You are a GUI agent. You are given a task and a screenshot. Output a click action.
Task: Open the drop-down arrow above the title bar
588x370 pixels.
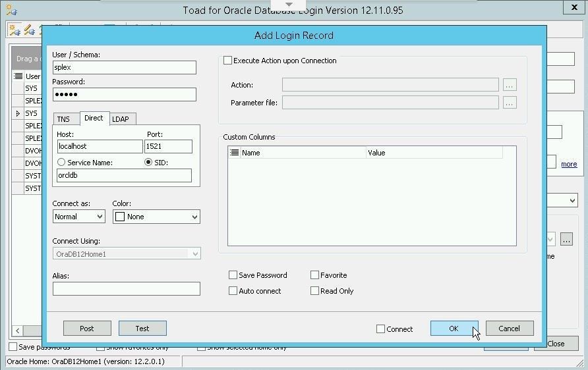[x=289, y=5]
